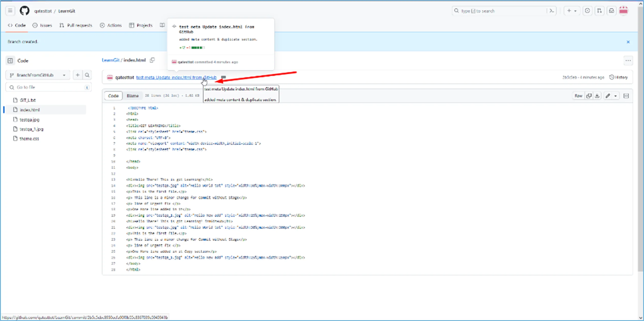Screen dimensions: 644x321
Task: Expand commit message ellipsis button
Action: click(x=223, y=77)
